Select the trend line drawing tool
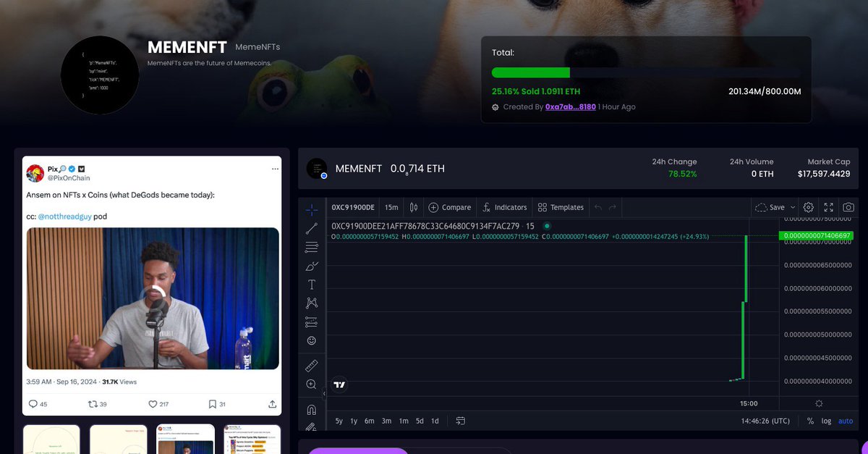 click(x=312, y=229)
